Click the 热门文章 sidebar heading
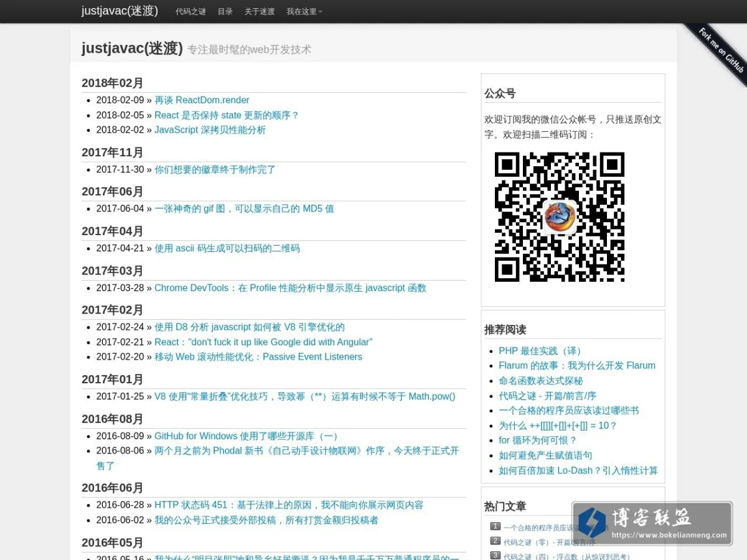This screenshot has height=560, width=747. click(505, 507)
